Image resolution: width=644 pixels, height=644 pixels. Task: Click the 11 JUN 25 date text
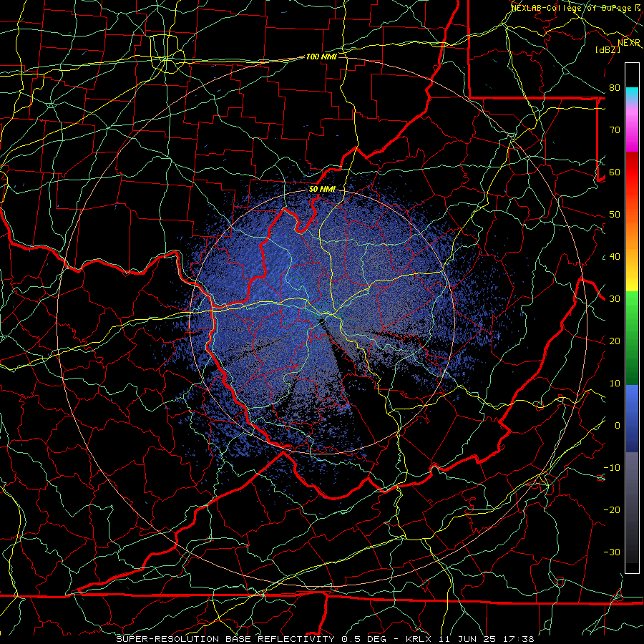point(467,639)
